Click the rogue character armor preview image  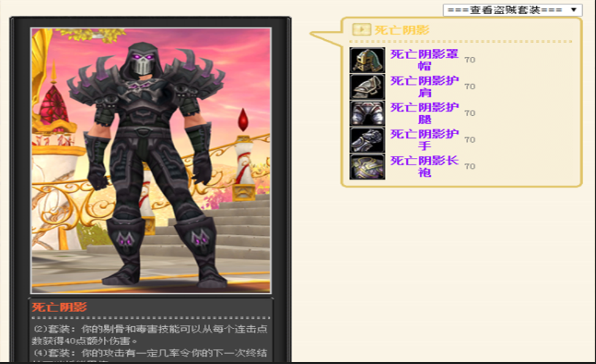pyautogui.click(x=151, y=160)
